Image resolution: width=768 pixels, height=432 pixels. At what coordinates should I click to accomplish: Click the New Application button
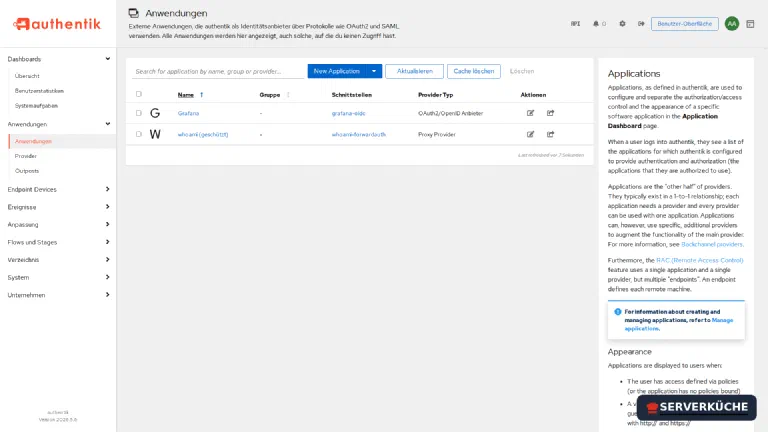(336, 71)
